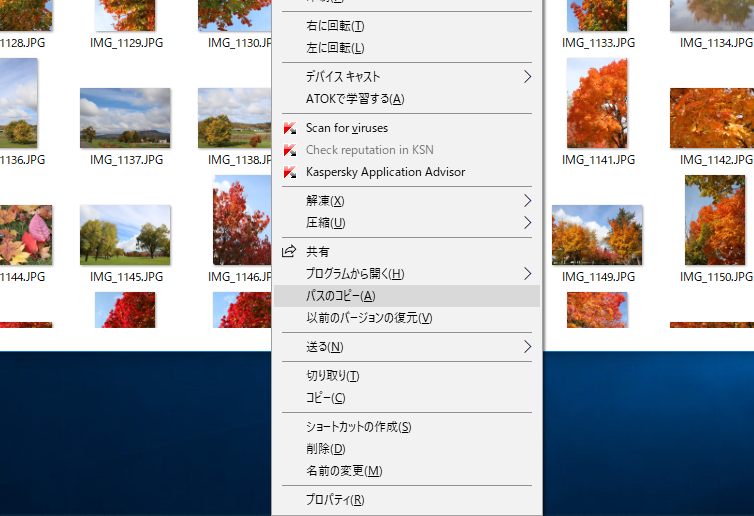This screenshot has width=754, height=516.
Task: Click file name IMG_1142.JPG
Action: click(716, 160)
